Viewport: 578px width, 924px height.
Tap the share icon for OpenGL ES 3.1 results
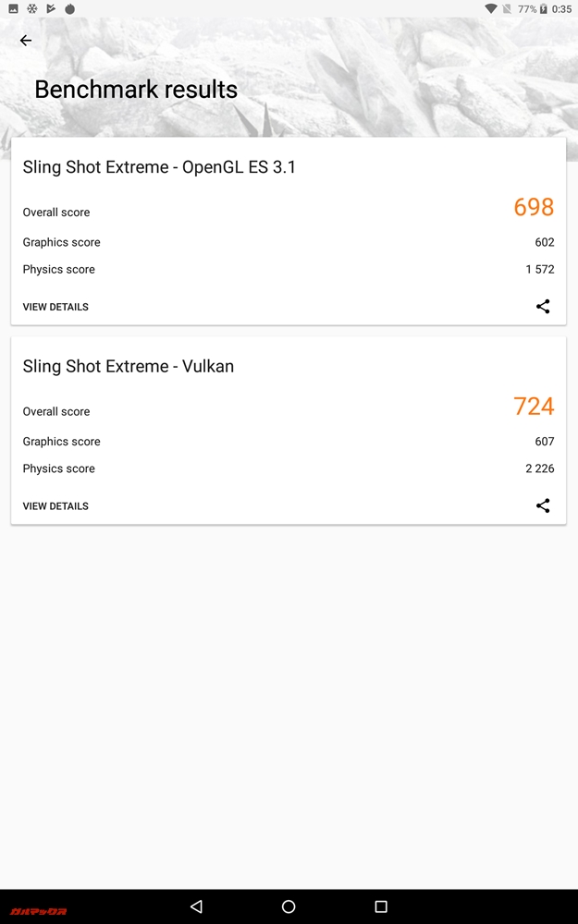click(x=543, y=306)
